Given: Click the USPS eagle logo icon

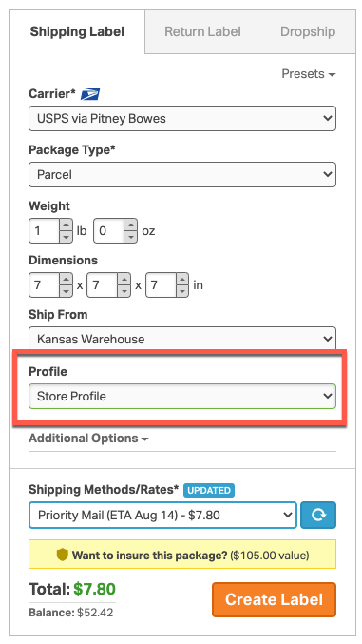Looking at the screenshot, I should coord(90,94).
